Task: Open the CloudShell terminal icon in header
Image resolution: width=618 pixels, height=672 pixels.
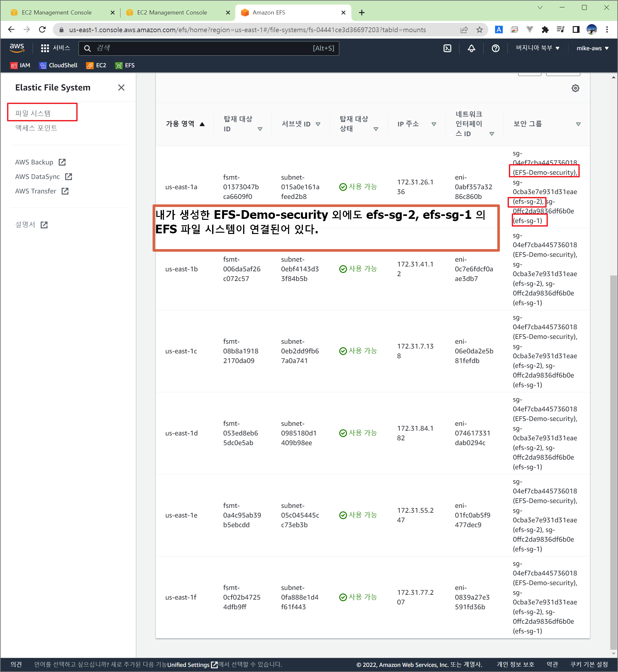Action: point(447,48)
